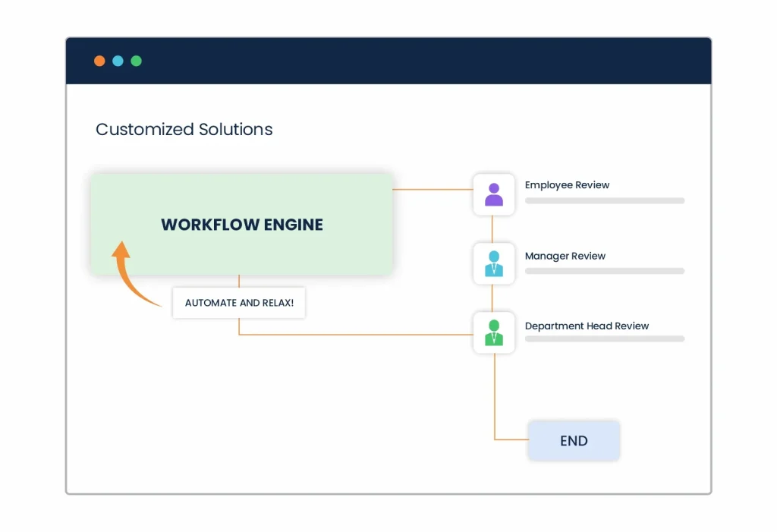This screenshot has width=777, height=532.
Task: Click the gray bar under Department Head Review
Action: pyautogui.click(x=605, y=339)
